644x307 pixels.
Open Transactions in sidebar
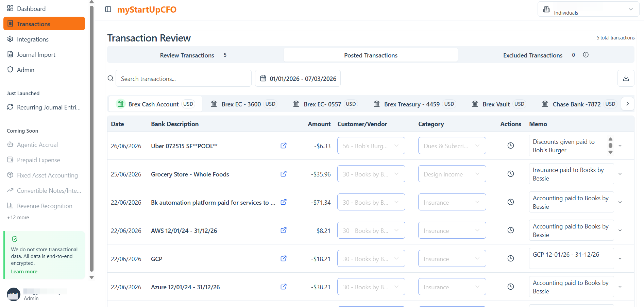(x=44, y=23)
